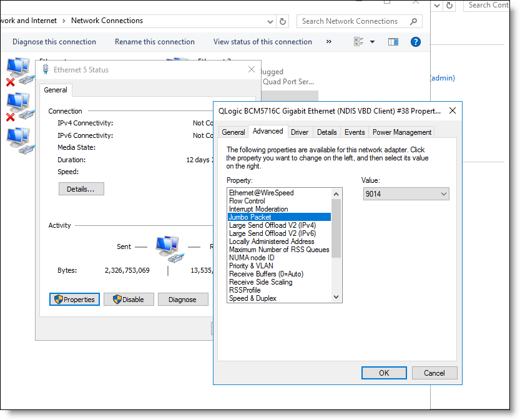The width and height of the screenshot is (520, 420).
Task: Switch to the Advanced tab
Action: [x=268, y=131]
